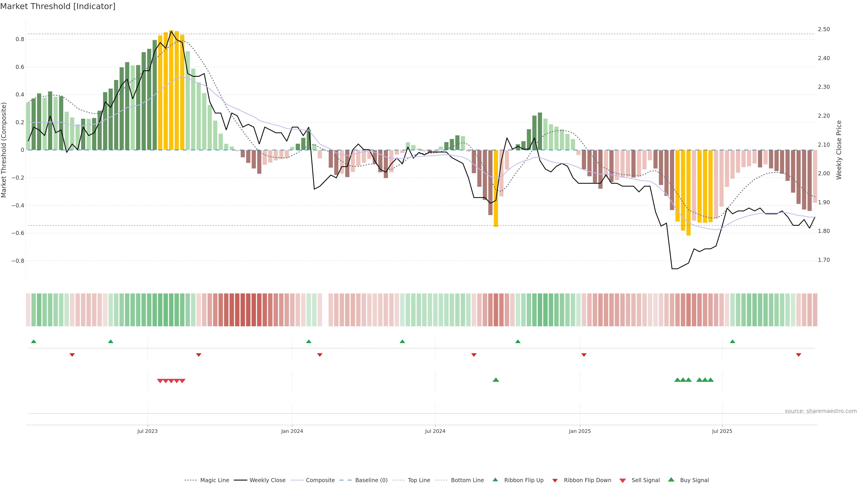
Task: Toggle the Composite legend entry
Action: click(x=320, y=480)
